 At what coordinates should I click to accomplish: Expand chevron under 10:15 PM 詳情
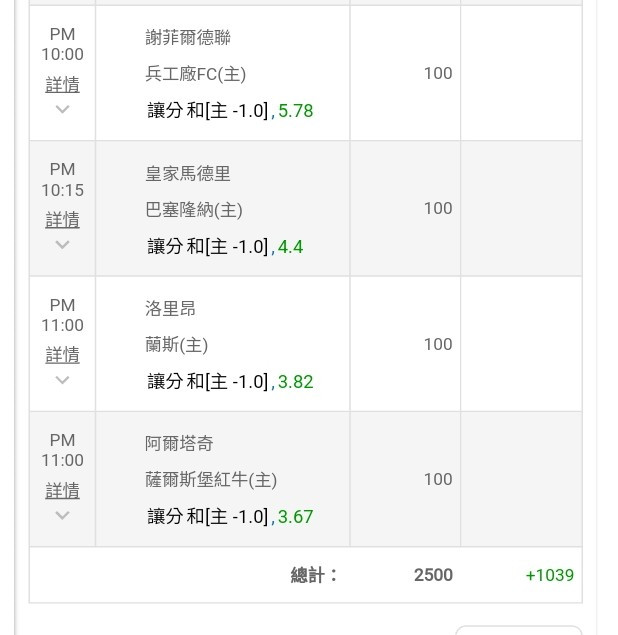[62, 244]
